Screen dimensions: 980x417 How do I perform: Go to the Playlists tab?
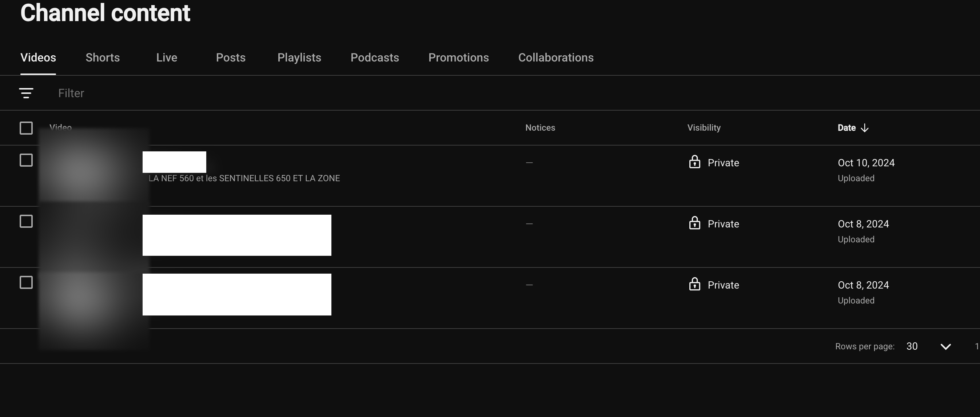click(x=299, y=57)
